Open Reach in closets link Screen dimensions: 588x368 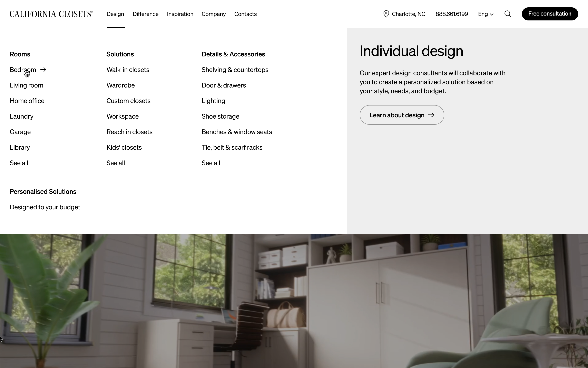[x=129, y=132]
